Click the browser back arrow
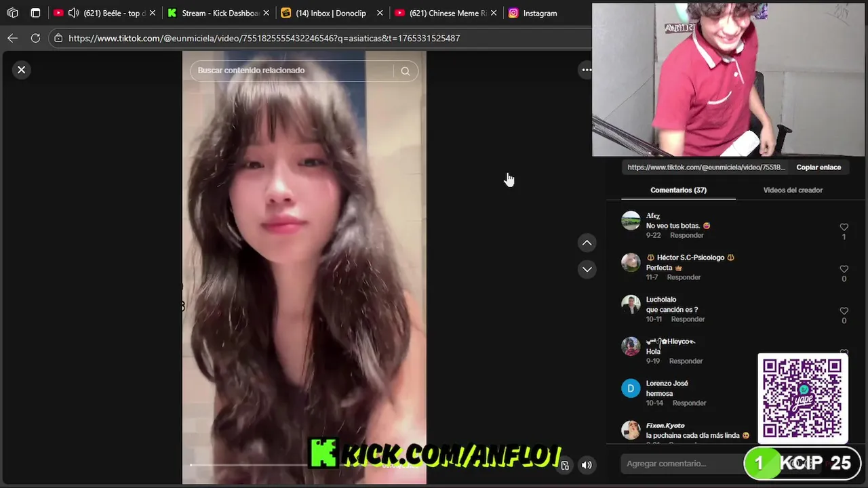868x488 pixels. (x=12, y=38)
